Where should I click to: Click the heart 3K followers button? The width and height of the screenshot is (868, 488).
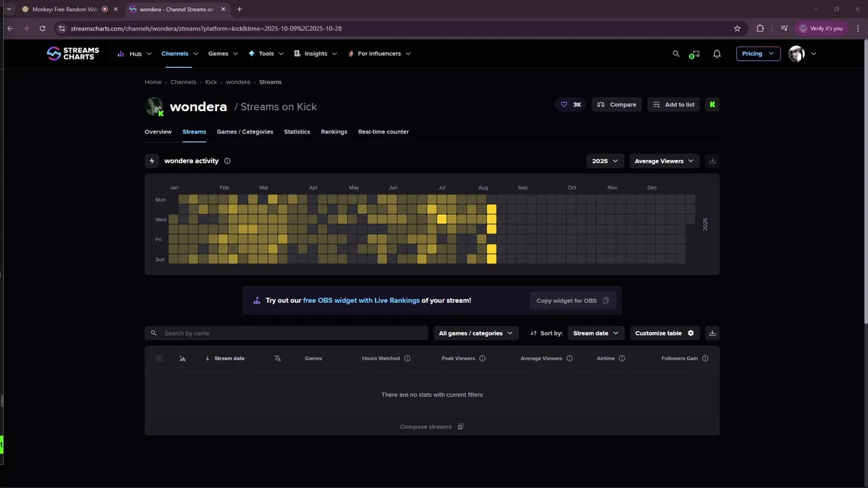(570, 104)
